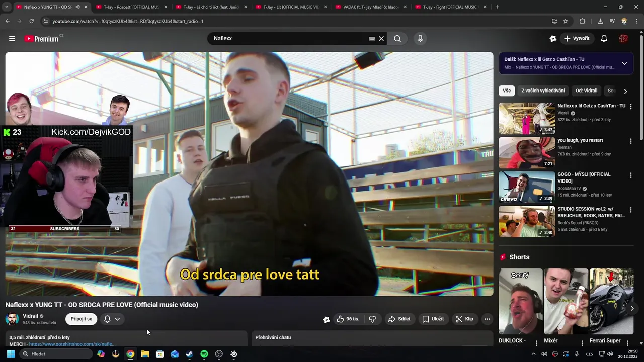This screenshot has width=644, height=362.
Task: Collapse the mix playlist panel chevron
Action: pos(624,63)
